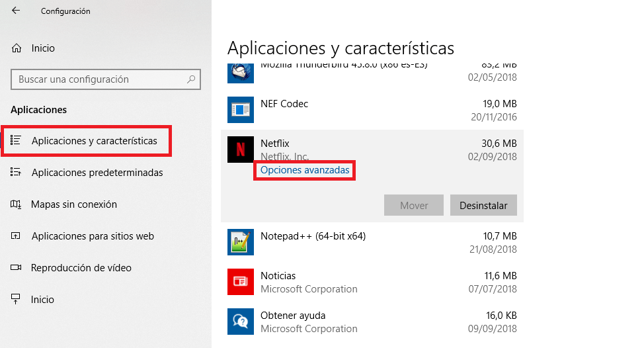Select the Netflix app name text
This screenshot has width=644, height=348.
275,144
